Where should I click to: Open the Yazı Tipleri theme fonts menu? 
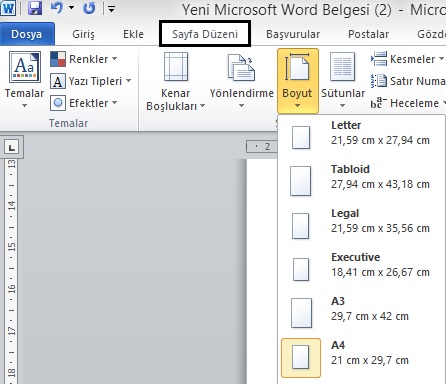[91, 81]
